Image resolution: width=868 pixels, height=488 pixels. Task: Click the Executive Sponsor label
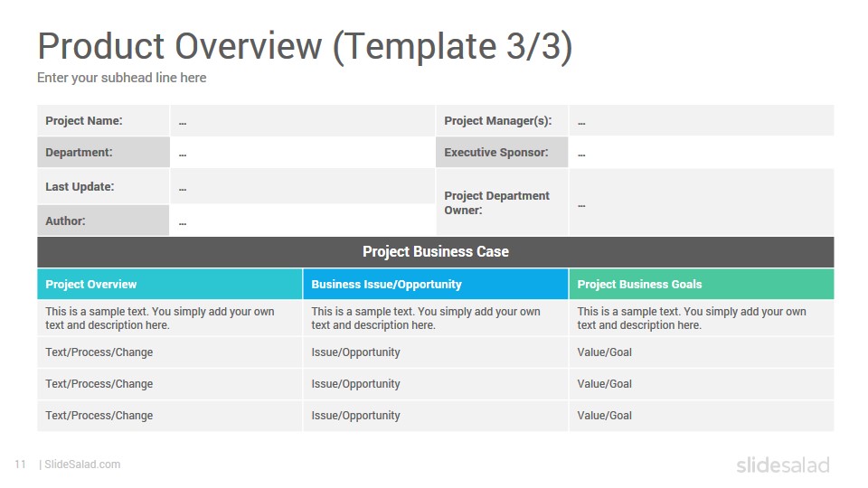click(496, 153)
